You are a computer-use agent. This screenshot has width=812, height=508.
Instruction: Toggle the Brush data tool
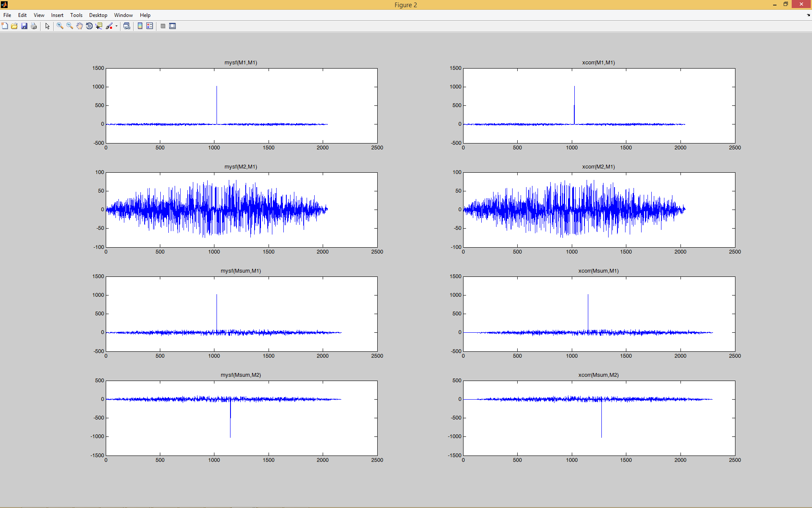point(109,26)
